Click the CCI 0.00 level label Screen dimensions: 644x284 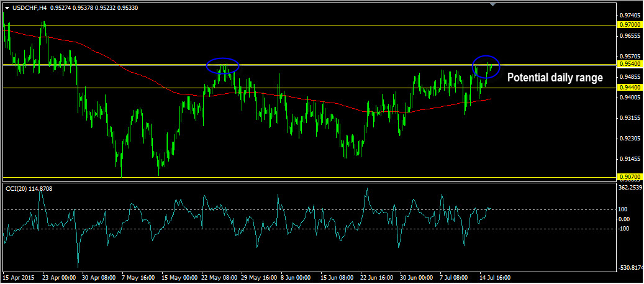625,219
